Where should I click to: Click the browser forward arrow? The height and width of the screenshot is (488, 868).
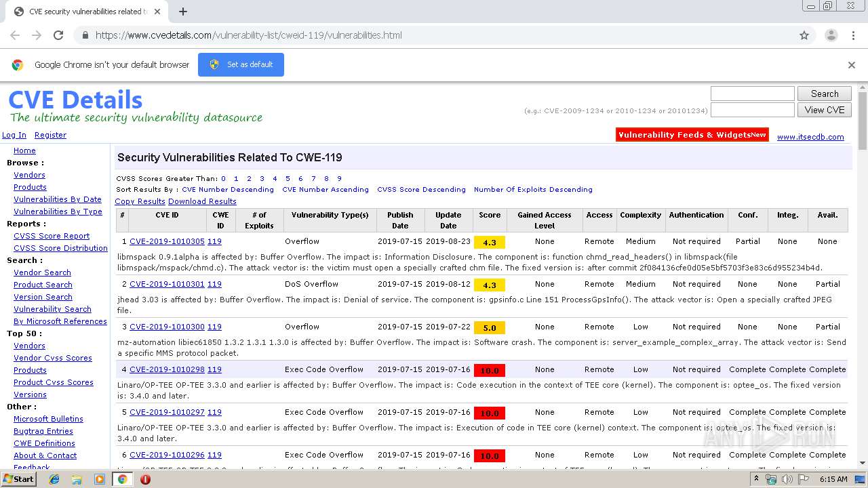pos(37,35)
